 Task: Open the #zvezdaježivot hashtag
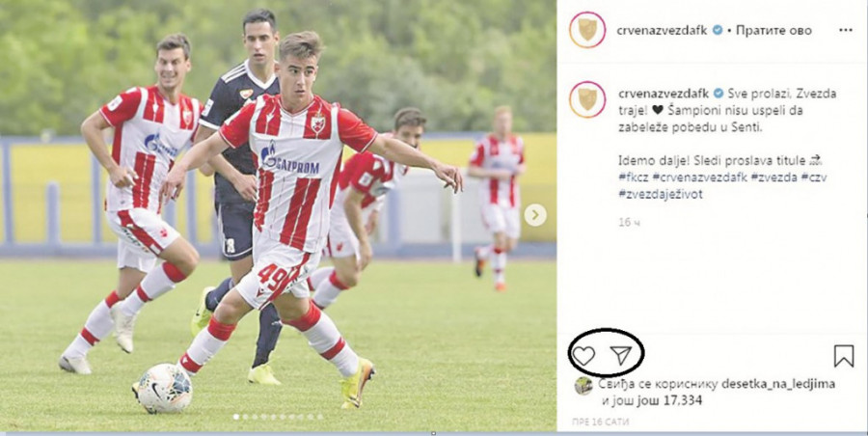pos(661,195)
